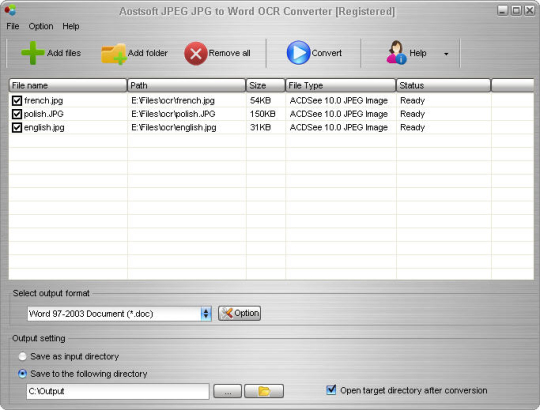This screenshot has width=540, height=410.
Task: Open the File menu
Action: pyautogui.click(x=13, y=26)
